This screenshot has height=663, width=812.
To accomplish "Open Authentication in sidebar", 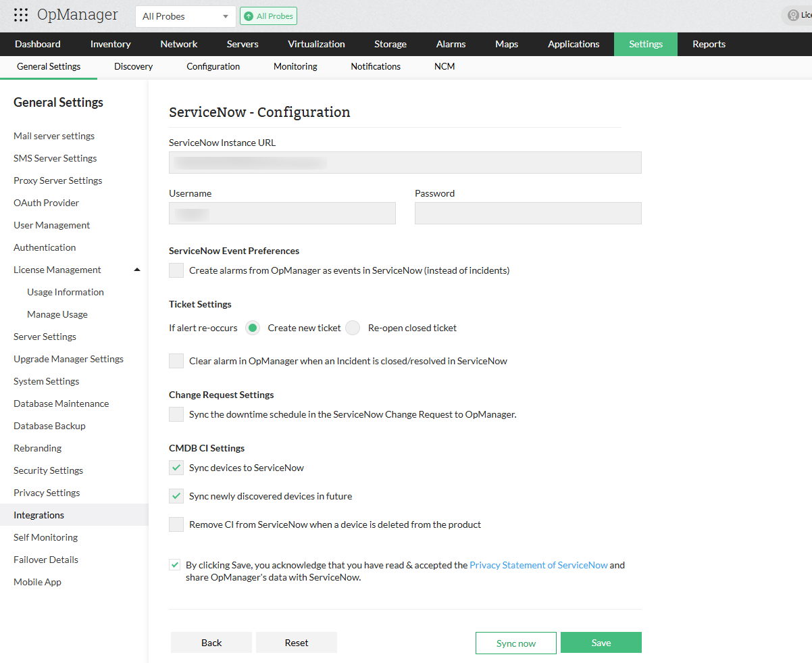I will point(45,247).
